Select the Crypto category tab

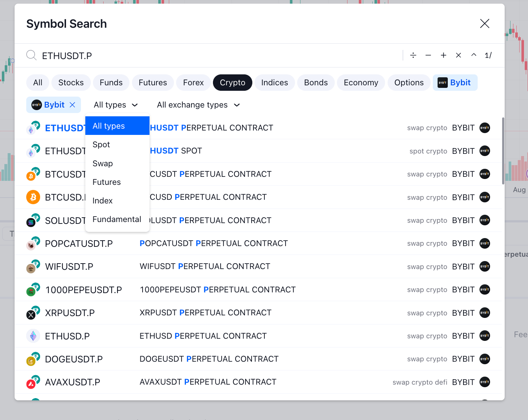tap(233, 82)
